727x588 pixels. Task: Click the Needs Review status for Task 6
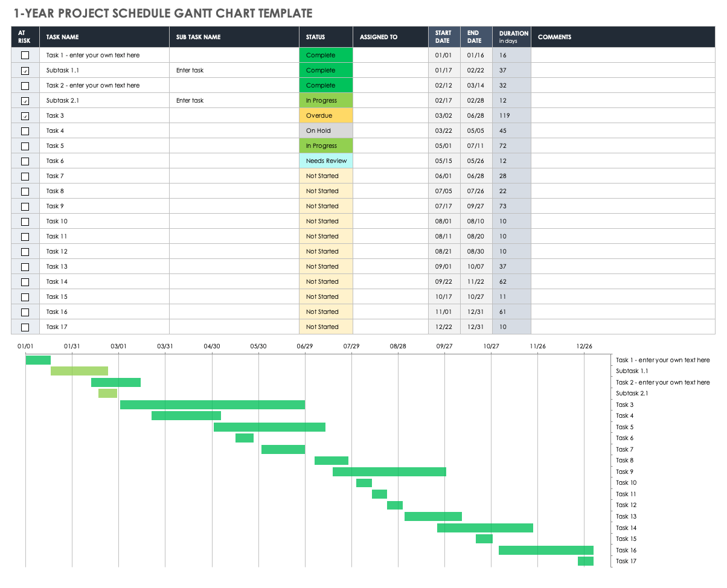325,161
